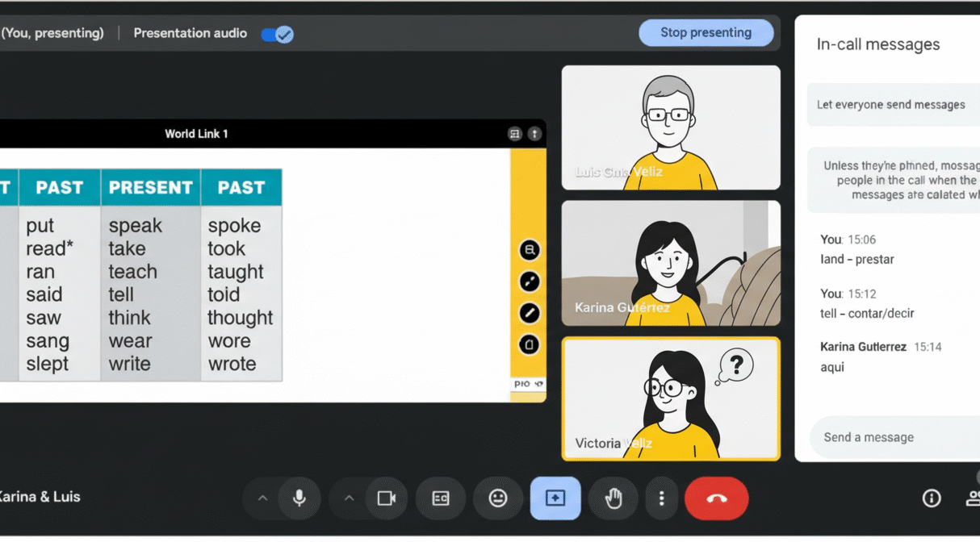Click the Stop presenting button
The image size is (980, 542).
(x=706, y=33)
